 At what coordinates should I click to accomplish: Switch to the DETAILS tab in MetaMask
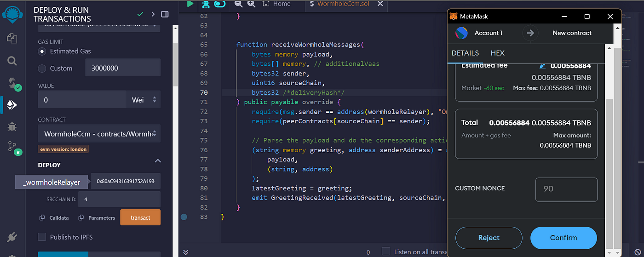click(465, 53)
